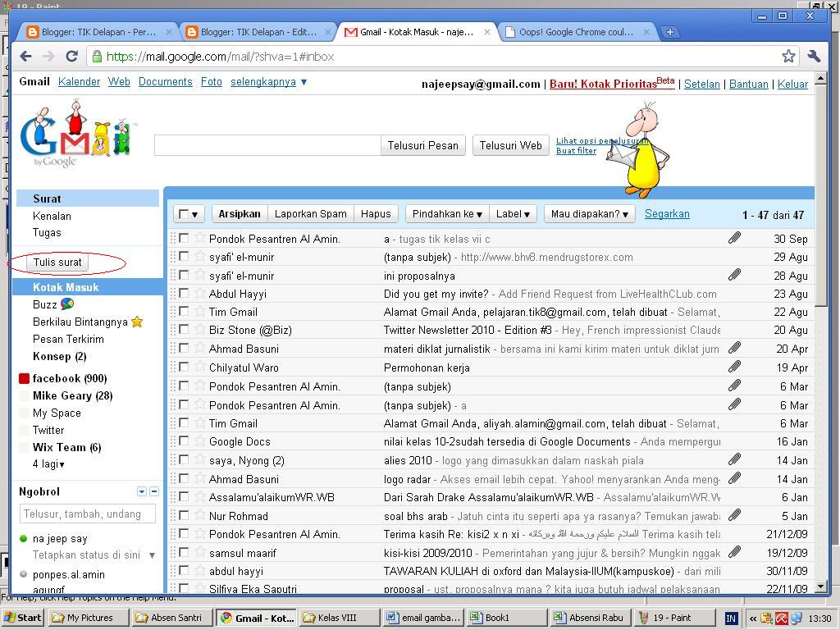
Task: Click the Segarkan refresh link
Action: pos(667,214)
